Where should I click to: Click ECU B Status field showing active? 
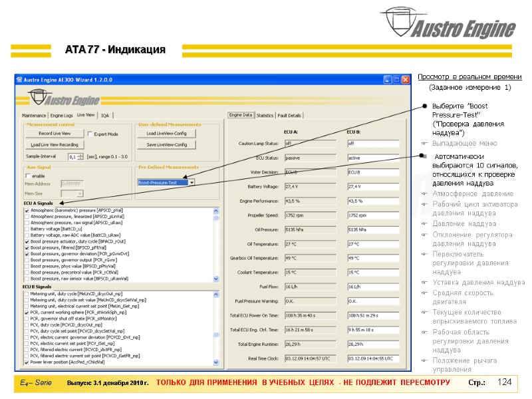click(373, 158)
